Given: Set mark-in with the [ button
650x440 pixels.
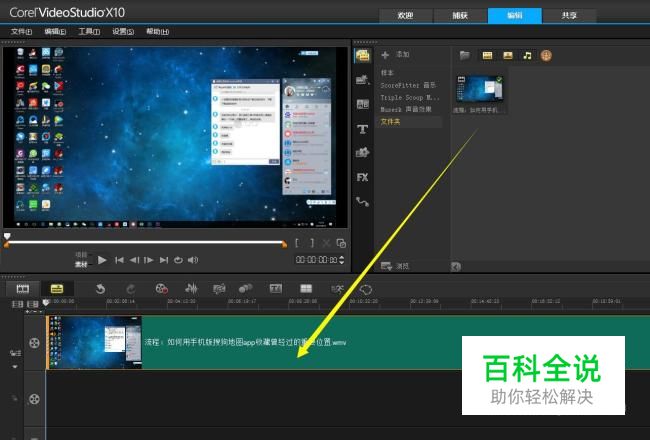Looking at the screenshot, I should click(297, 243).
